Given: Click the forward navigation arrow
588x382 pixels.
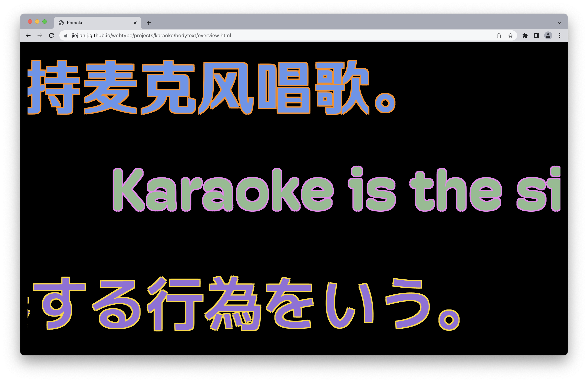Looking at the screenshot, I should [x=40, y=35].
